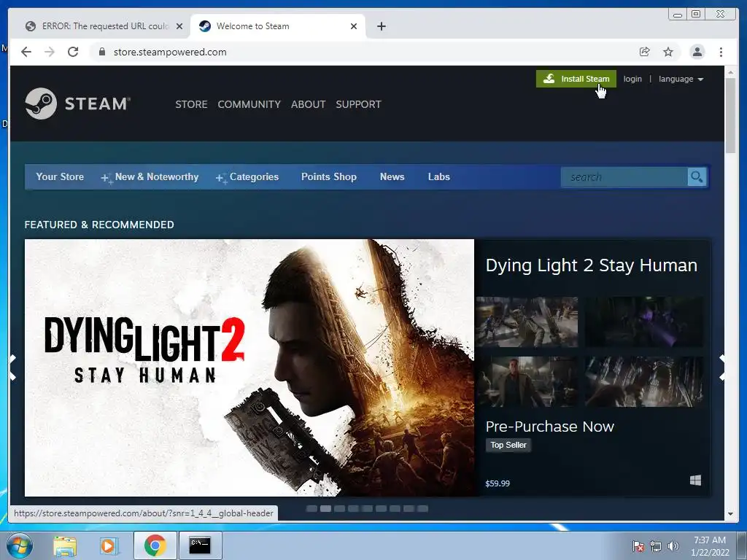The image size is (747, 560).
Task: Open the Your Store menu
Action: (x=60, y=176)
